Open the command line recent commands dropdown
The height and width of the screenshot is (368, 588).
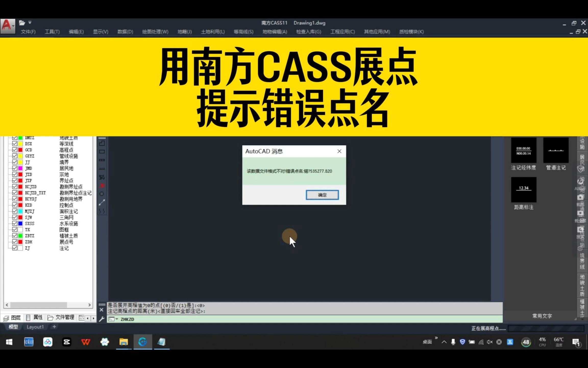tap(117, 319)
